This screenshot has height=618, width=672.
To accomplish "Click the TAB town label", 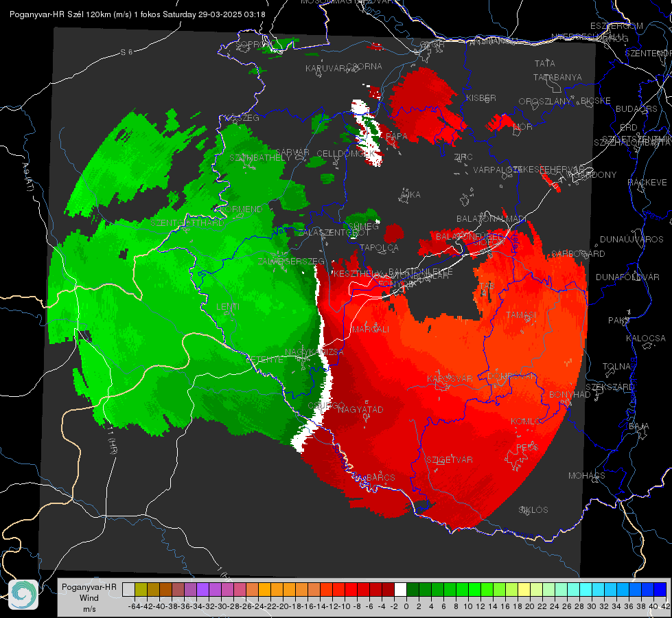I will coord(487,286).
